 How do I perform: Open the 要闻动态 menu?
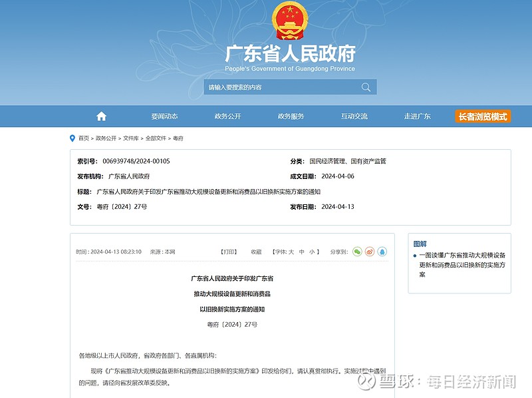coord(164,114)
